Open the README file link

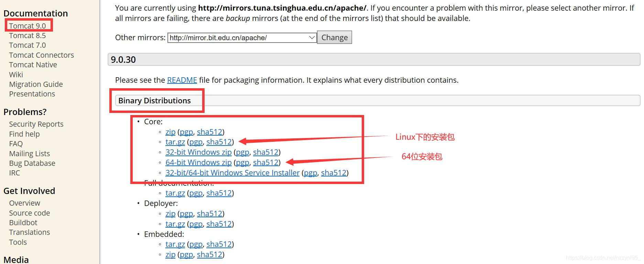click(182, 80)
